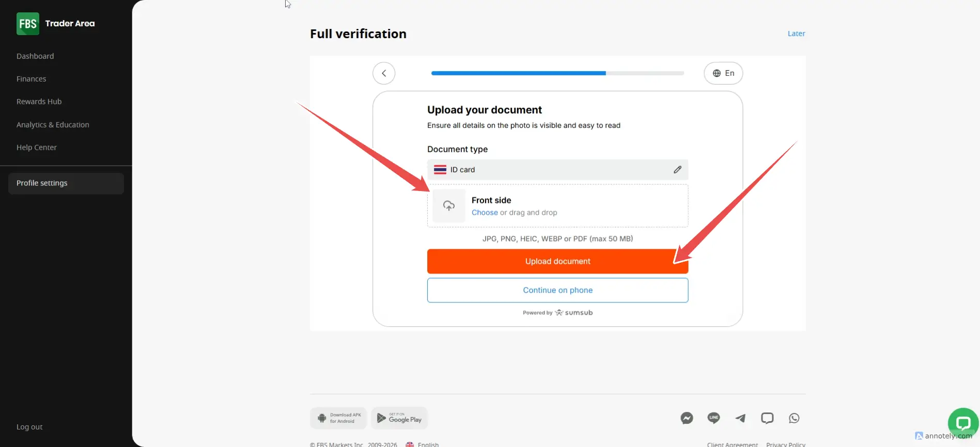The image size is (980, 447).
Task: Click the pencil icon to edit document type
Action: (x=677, y=170)
